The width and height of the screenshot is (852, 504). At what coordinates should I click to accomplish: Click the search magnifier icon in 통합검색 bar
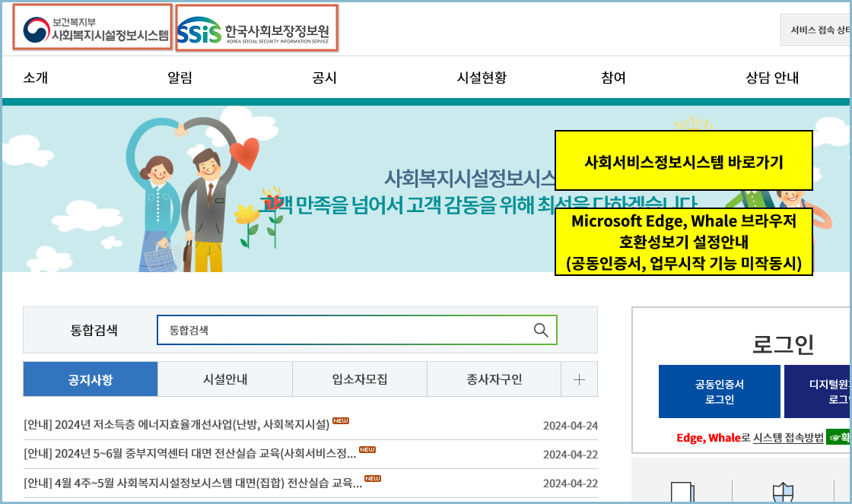(541, 330)
